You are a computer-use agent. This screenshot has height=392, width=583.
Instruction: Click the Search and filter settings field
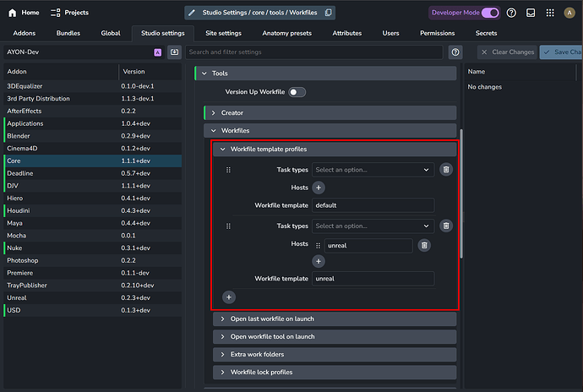[x=314, y=52]
